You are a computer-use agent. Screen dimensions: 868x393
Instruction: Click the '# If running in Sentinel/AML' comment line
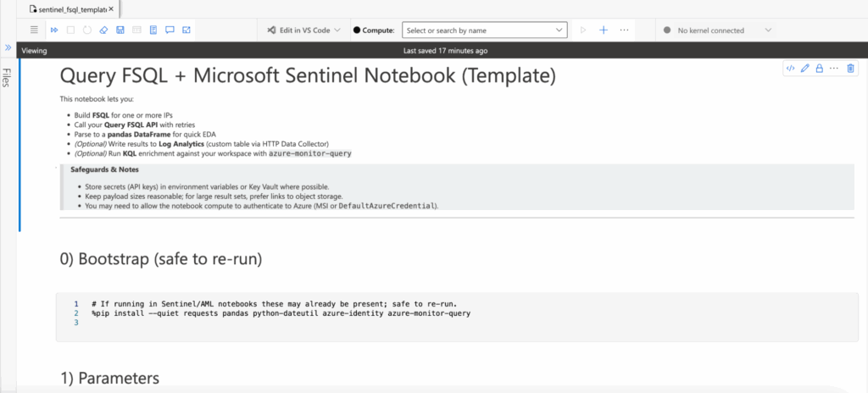click(x=274, y=304)
